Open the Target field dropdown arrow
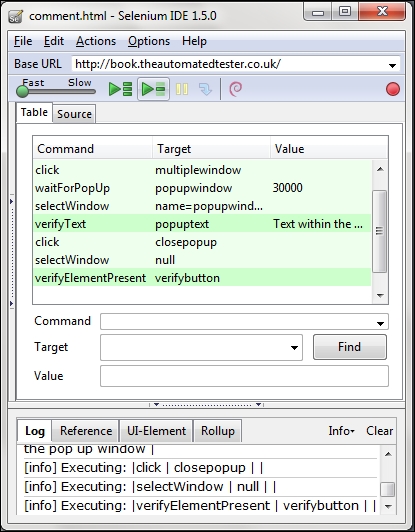 (294, 347)
